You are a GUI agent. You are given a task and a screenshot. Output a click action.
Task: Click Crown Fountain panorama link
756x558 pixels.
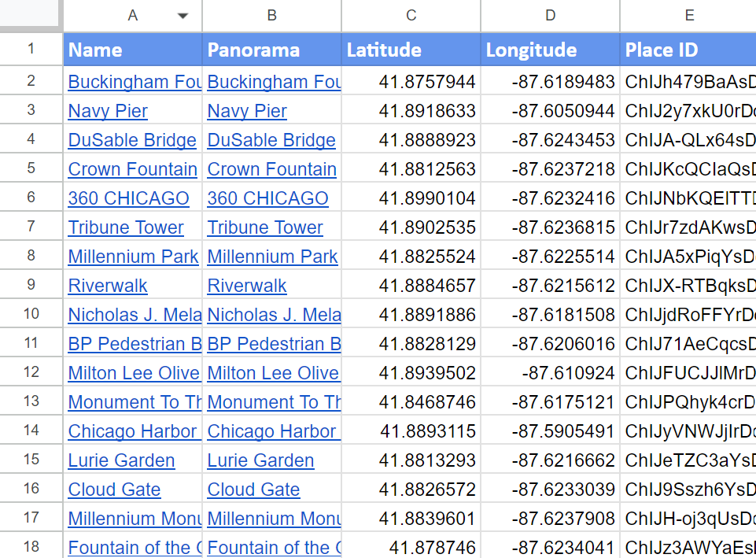[x=271, y=169]
